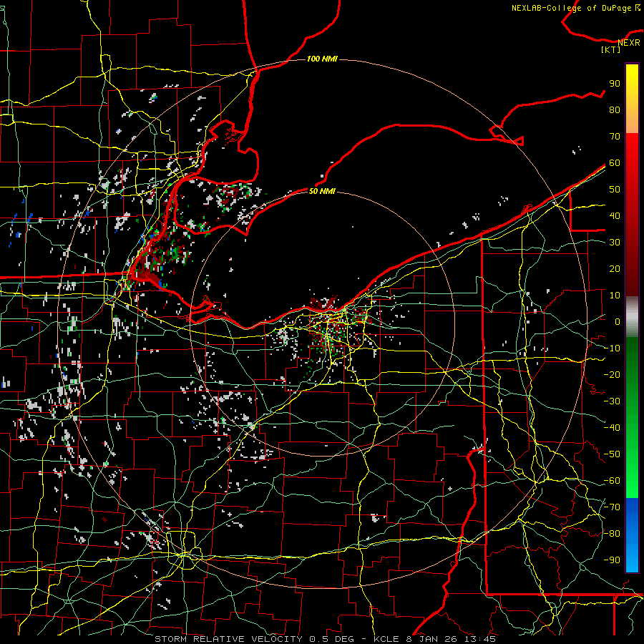644x644 pixels.
Task: Click the scale value -50
Action: tap(612, 454)
